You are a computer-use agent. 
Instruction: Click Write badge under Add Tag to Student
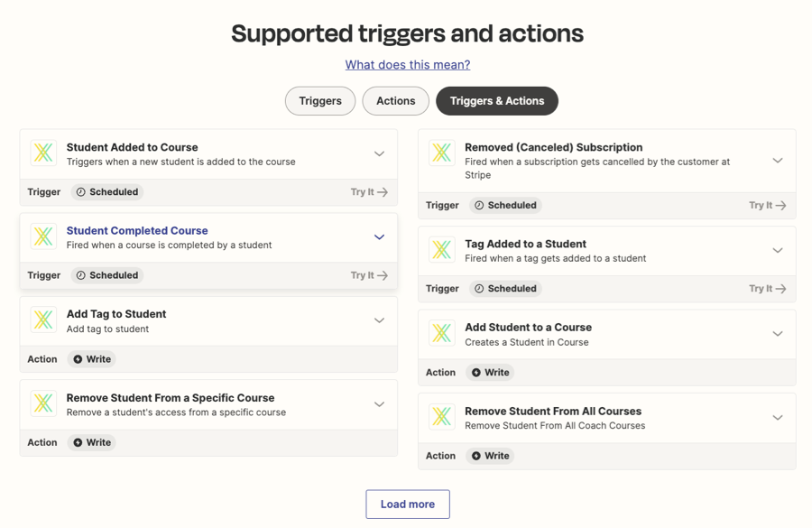pos(92,359)
